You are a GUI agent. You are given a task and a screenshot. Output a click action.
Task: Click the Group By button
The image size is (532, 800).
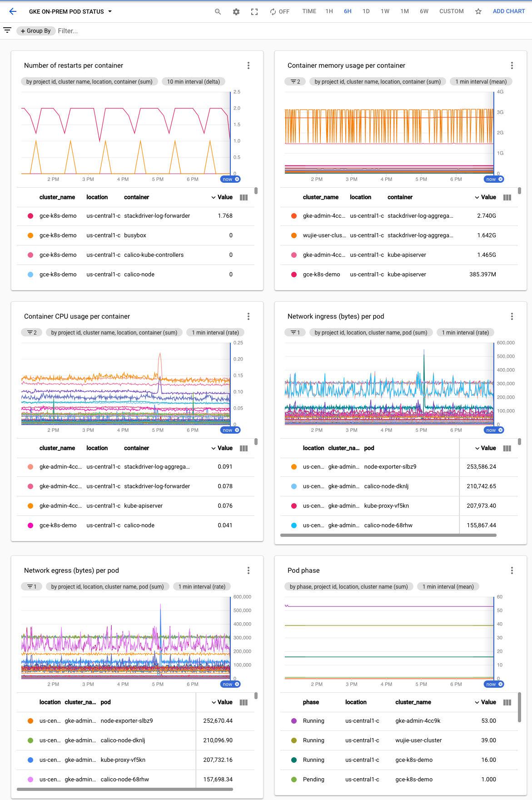[36, 31]
